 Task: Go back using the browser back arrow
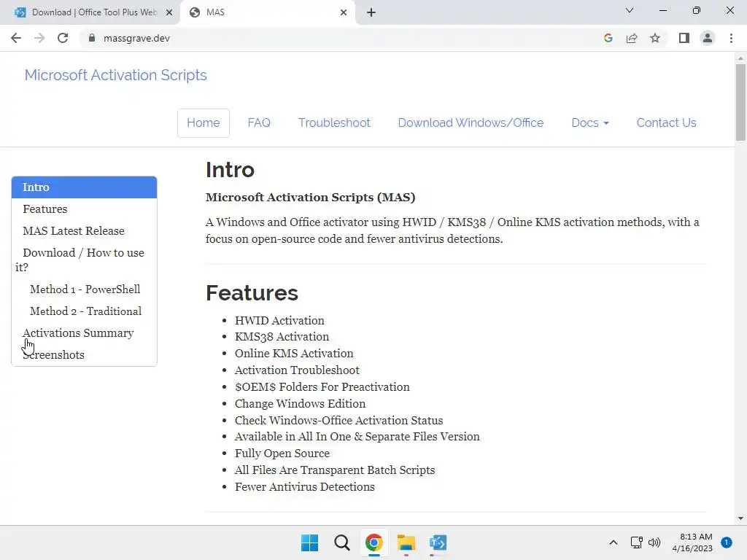tap(16, 38)
